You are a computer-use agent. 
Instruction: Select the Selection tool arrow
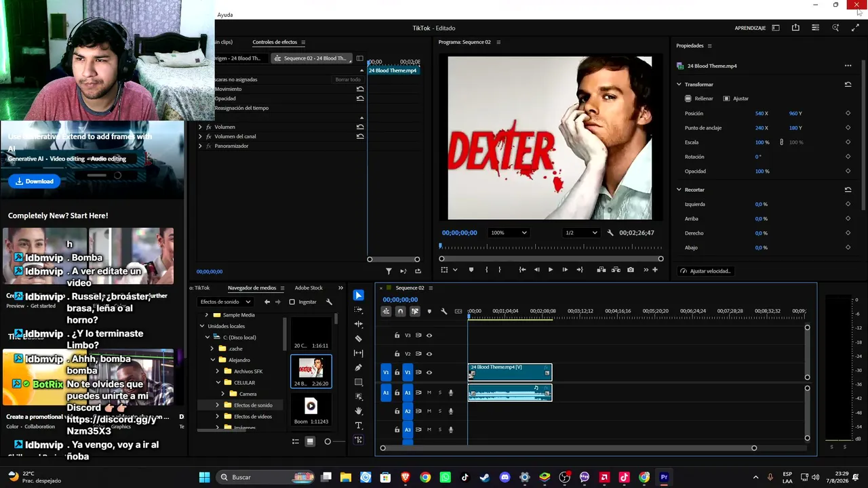pyautogui.click(x=358, y=296)
